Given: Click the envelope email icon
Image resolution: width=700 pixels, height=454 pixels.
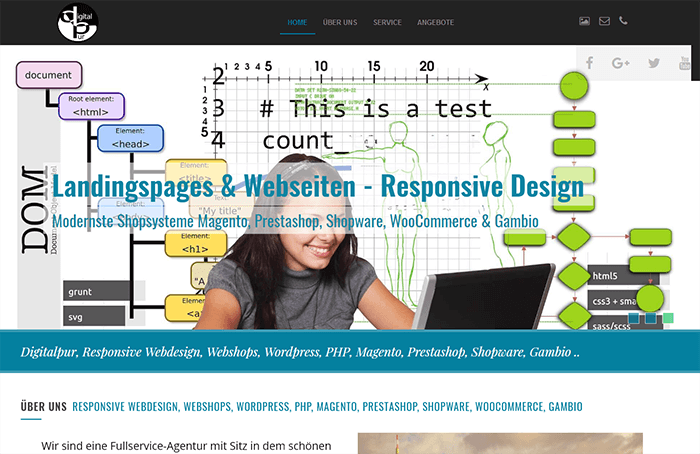Looking at the screenshot, I should [x=604, y=21].
